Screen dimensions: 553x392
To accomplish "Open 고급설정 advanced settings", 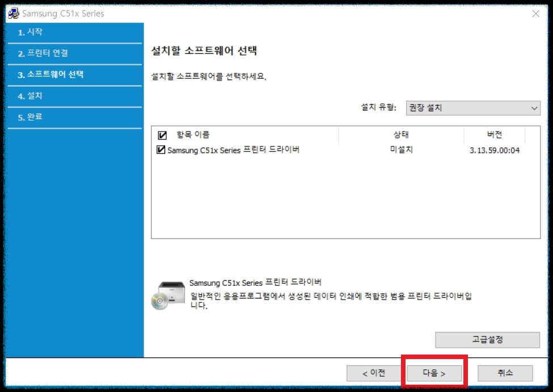I will pos(487,339).
